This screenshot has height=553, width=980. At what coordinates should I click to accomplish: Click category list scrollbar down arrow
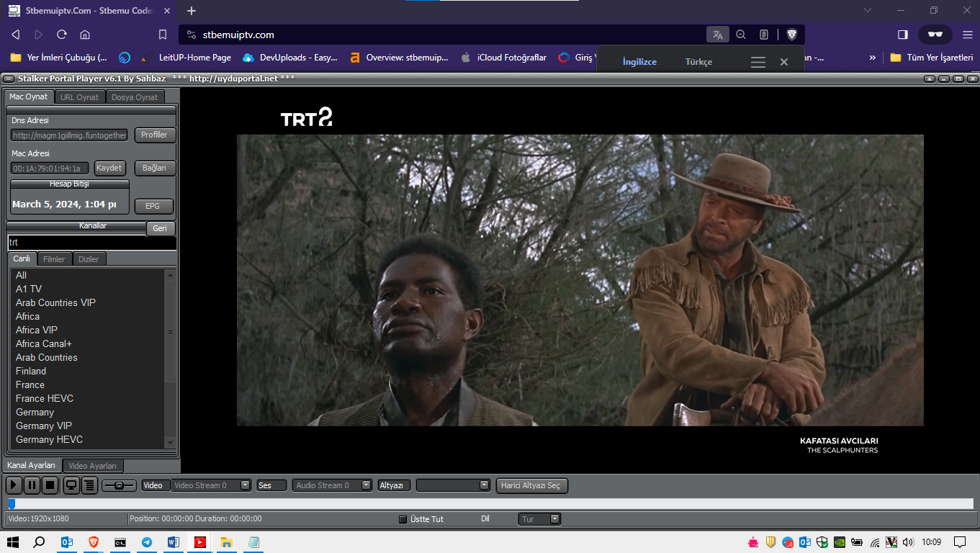(x=171, y=442)
